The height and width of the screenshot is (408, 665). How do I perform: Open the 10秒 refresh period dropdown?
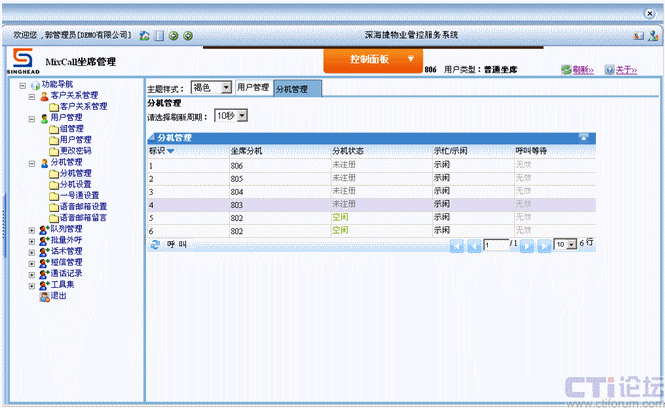pos(241,116)
